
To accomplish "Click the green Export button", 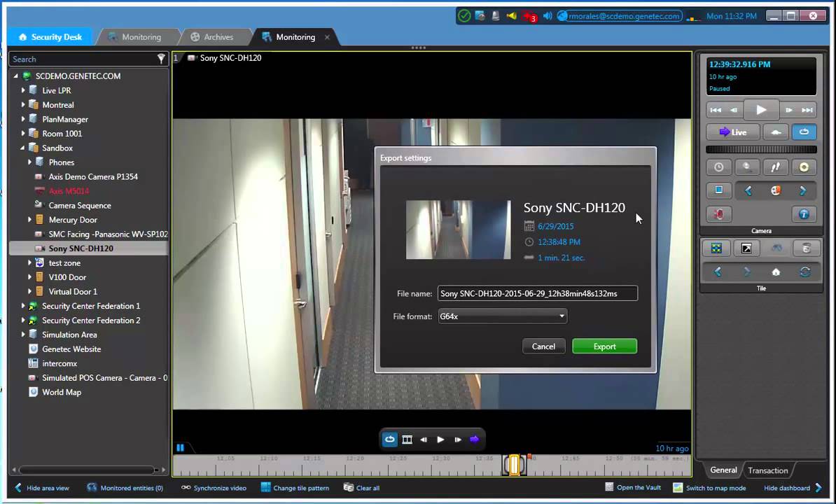I will 605,346.
